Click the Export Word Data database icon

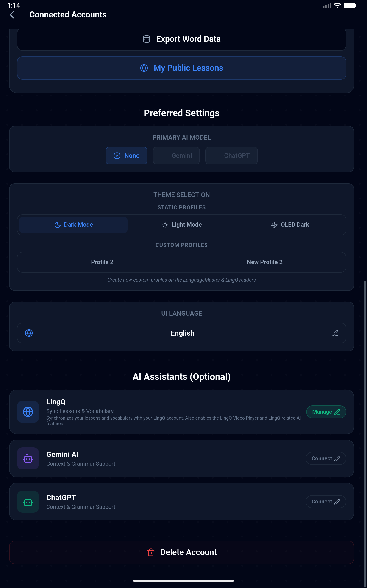tap(146, 39)
